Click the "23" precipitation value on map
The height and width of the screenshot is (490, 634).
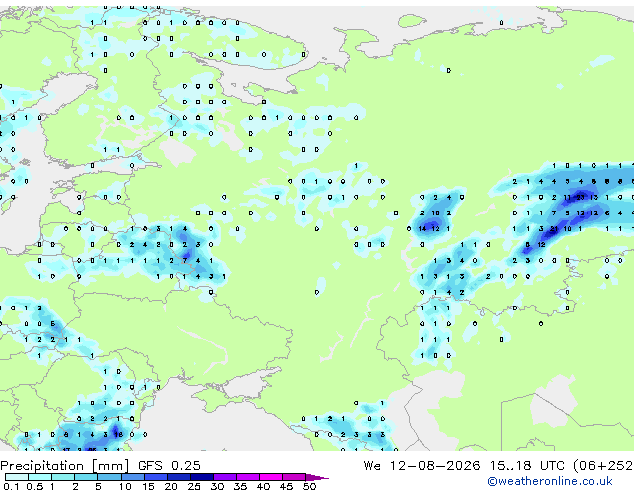click(x=580, y=197)
